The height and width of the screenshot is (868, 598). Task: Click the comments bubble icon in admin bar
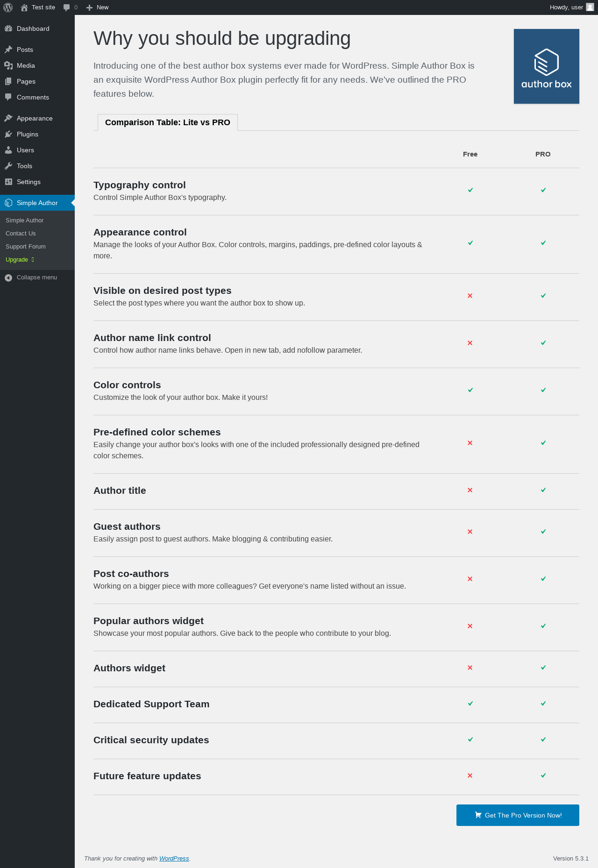pos(66,7)
